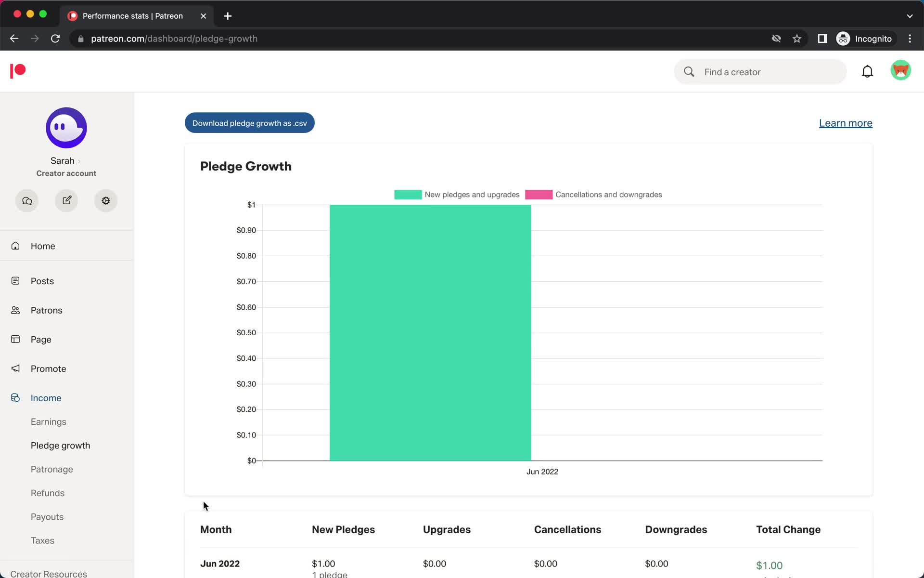Image resolution: width=924 pixels, height=578 pixels.
Task: Click the Patrons people icon
Action: click(15, 310)
